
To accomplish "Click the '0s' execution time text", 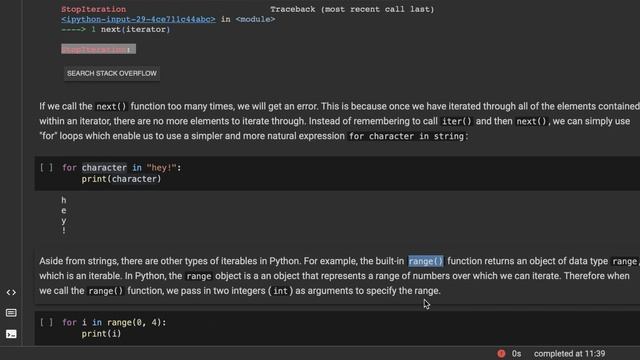I will pyautogui.click(x=516, y=353).
